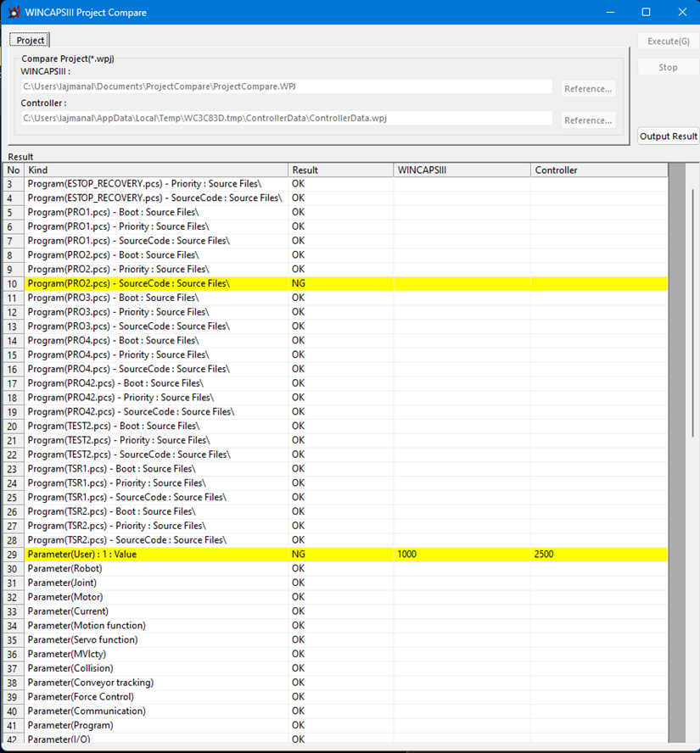Select row Program(ESTOP_RECOVERY.pcs) - SourceCode

pyautogui.click(x=335, y=198)
